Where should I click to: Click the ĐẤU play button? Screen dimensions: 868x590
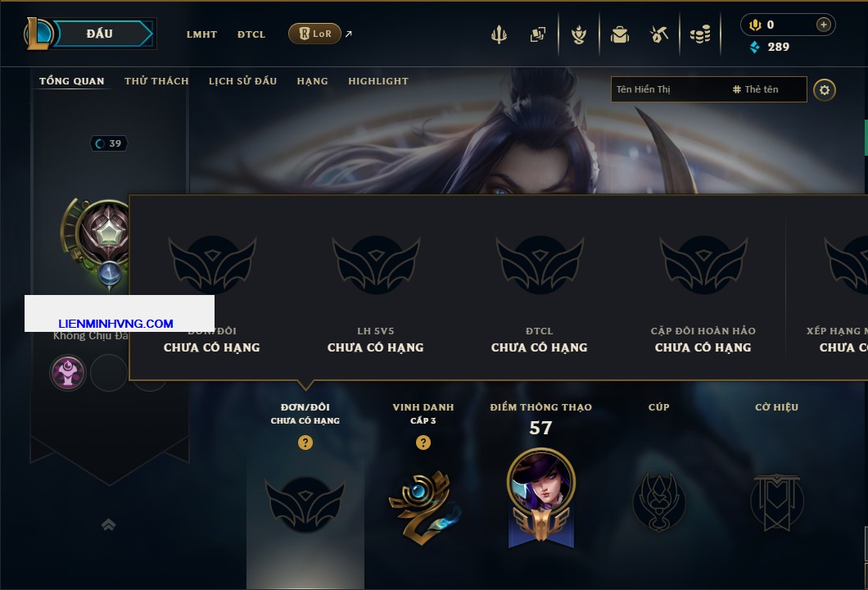coord(100,34)
